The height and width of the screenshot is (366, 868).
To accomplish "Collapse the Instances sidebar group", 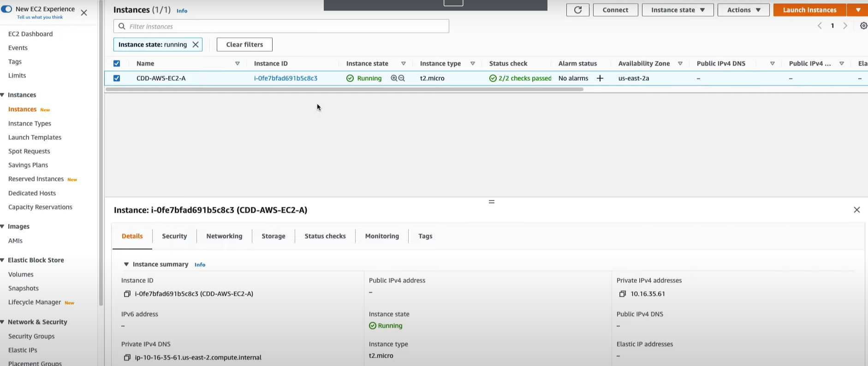I will tap(3, 95).
